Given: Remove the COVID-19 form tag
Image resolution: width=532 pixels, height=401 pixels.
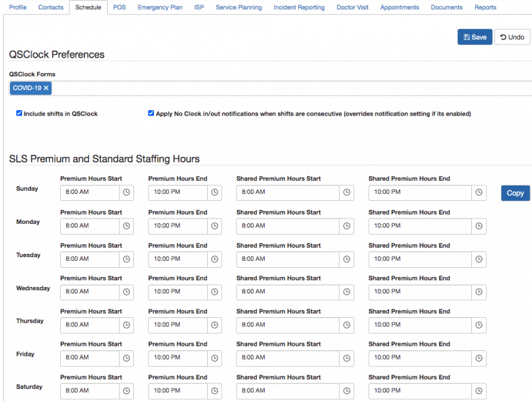Looking at the screenshot, I should point(46,88).
